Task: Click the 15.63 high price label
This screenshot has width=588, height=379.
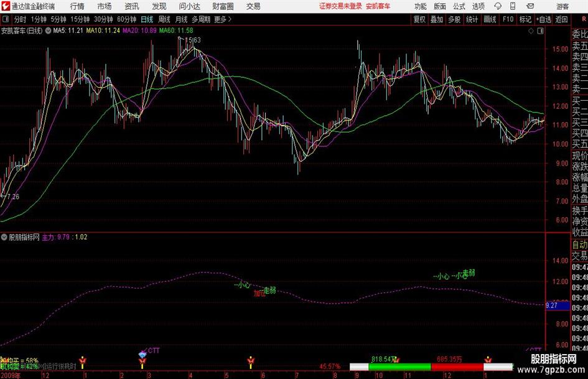Action: point(193,40)
